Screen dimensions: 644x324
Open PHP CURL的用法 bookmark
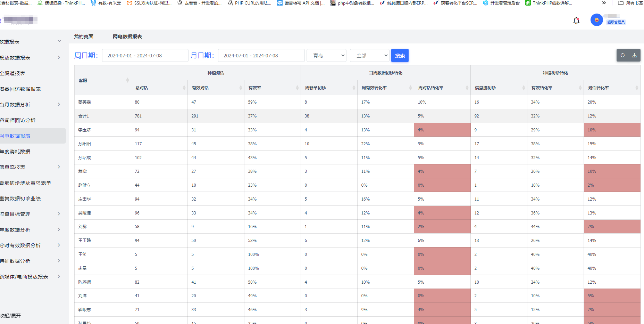pos(249,3)
